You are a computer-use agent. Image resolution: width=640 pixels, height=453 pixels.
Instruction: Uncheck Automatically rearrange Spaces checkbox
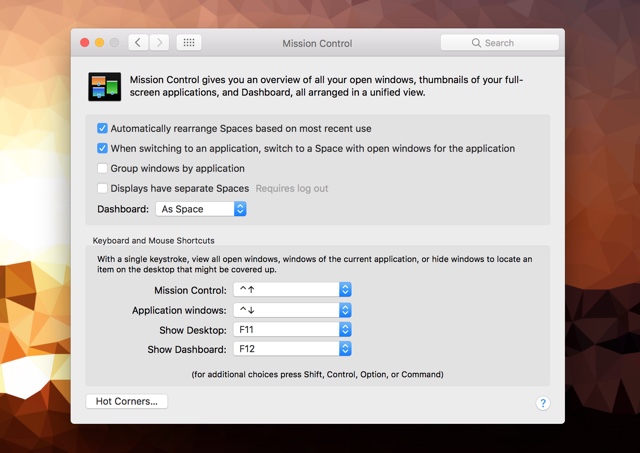pyautogui.click(x=102, y=129)
